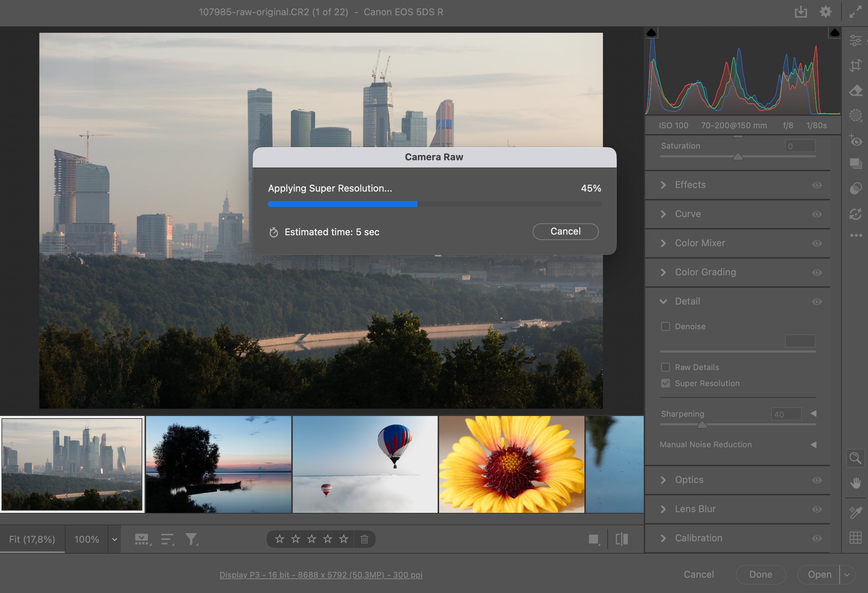Click the trash delete icon
Screen dimensions: 868x593
pyautogui.click(x=364, y=539)
